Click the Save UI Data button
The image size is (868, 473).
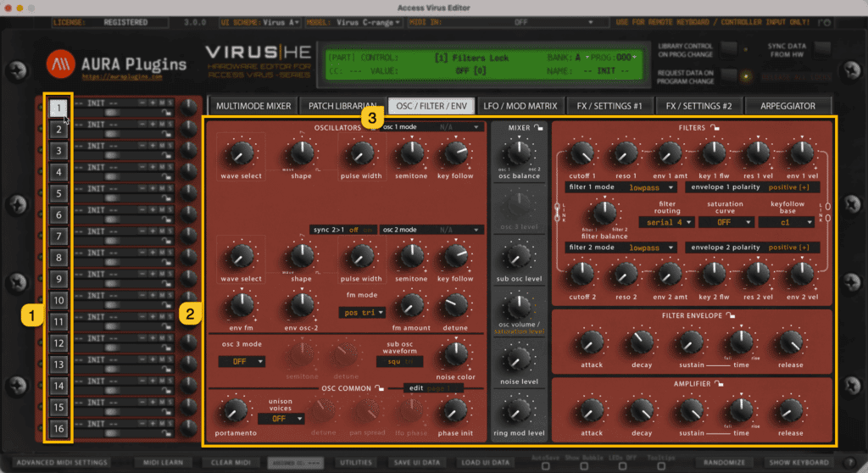[417, 463]
